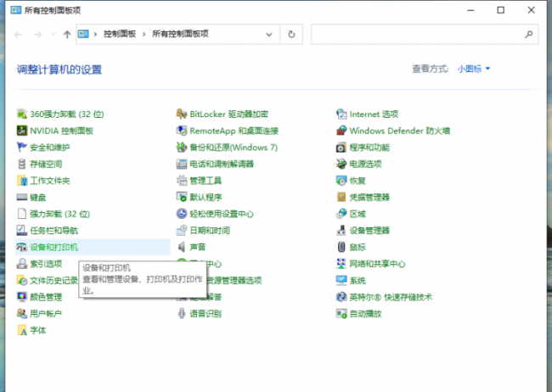Select the 控制面板 breadcrumb

(x=120, y=34)
